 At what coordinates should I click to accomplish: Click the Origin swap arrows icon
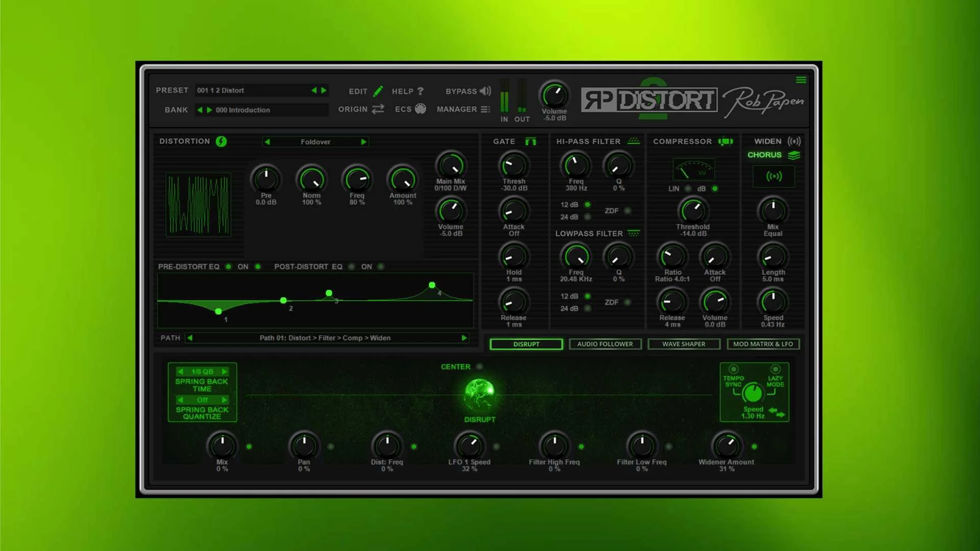click(x=378, y=109)
